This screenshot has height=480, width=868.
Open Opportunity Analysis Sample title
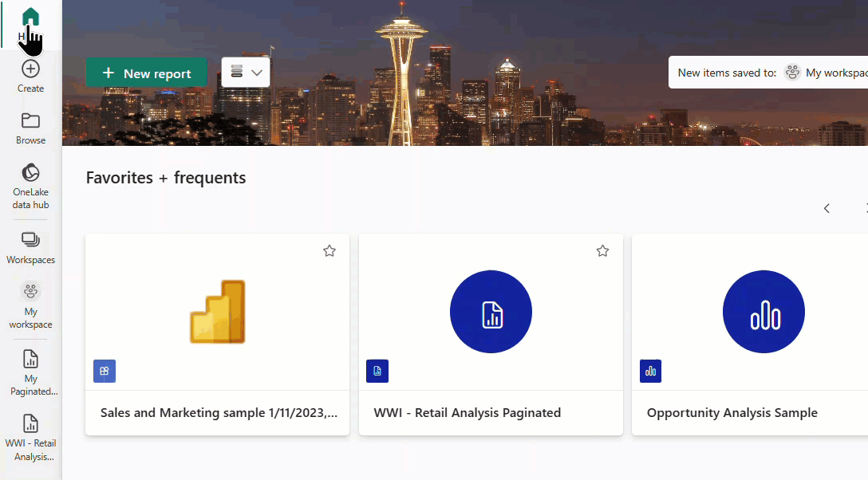(732, 412)
